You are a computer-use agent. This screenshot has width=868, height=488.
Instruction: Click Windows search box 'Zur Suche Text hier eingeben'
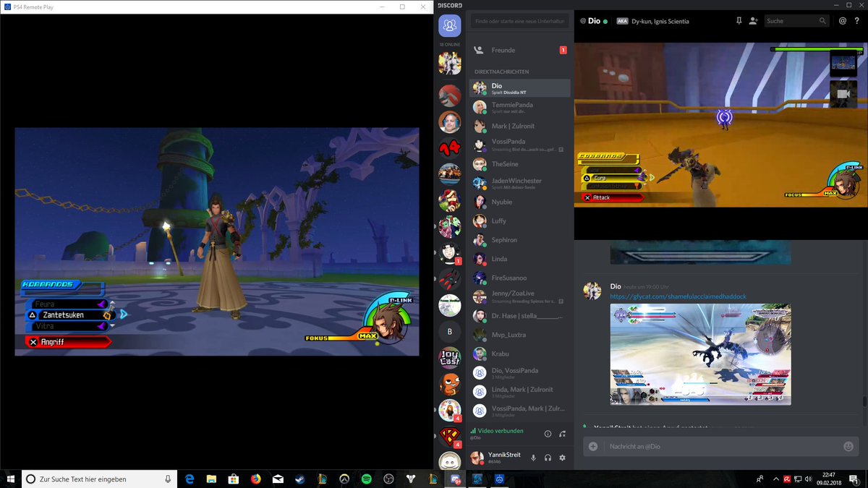99,479
